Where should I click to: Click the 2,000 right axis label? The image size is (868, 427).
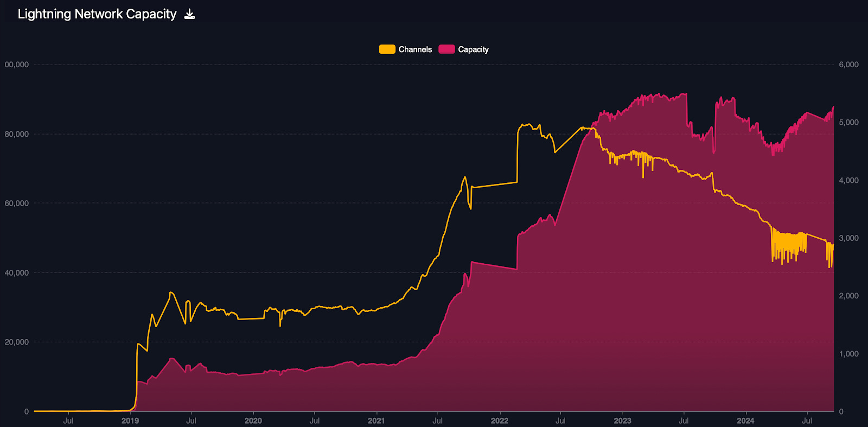[x=849, y=296]
